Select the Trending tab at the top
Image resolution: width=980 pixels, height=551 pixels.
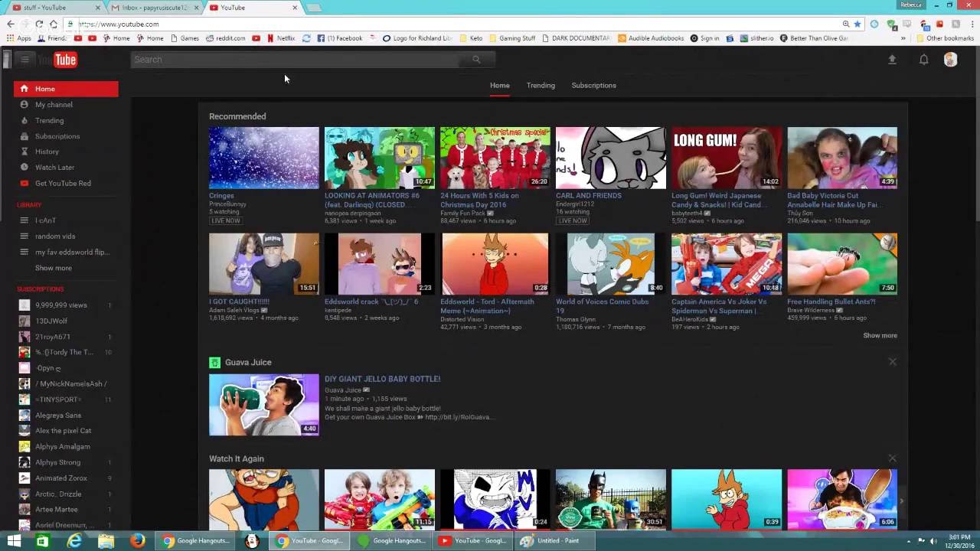point(541,86)
